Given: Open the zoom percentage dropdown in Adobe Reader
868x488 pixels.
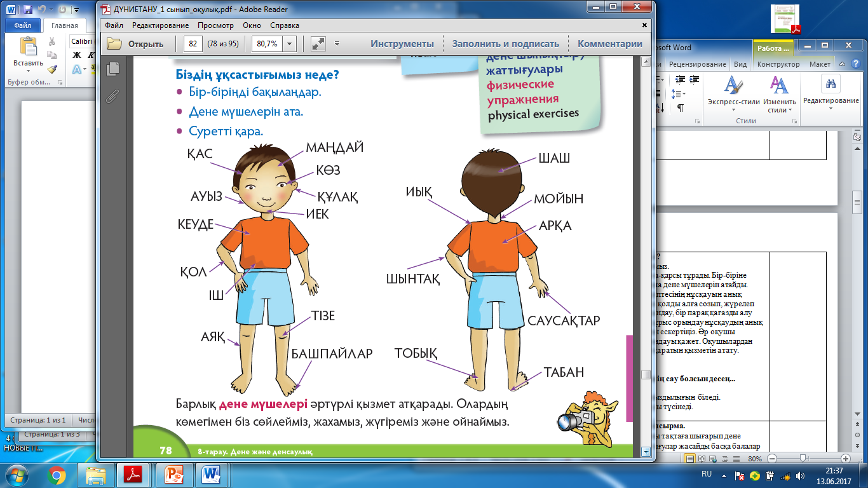Looking at the screenshot, I should (290, 44).
